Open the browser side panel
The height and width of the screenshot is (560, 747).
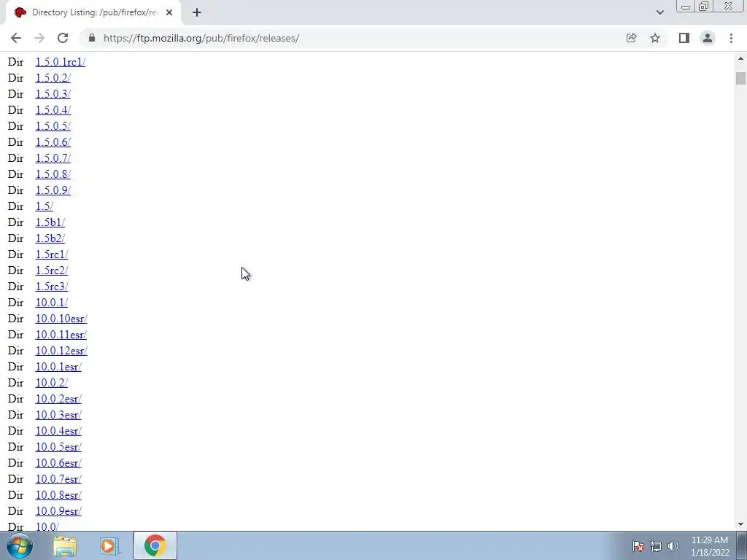684,38
